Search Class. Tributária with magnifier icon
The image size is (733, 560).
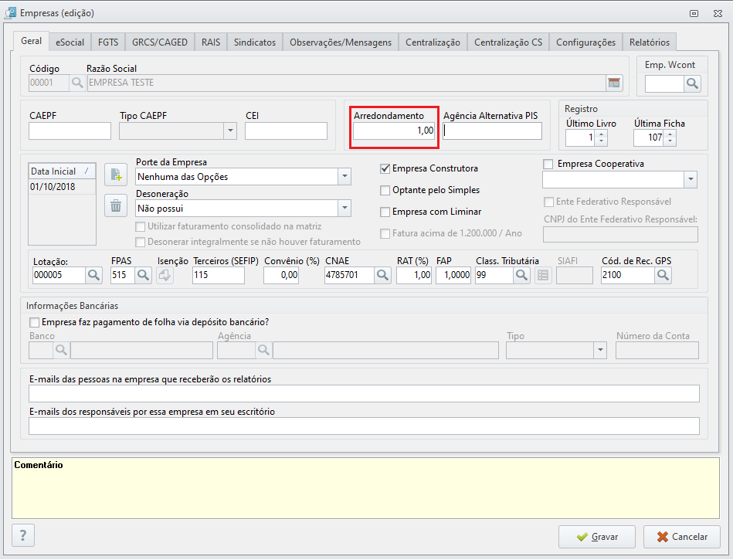[x=521, y=275]
